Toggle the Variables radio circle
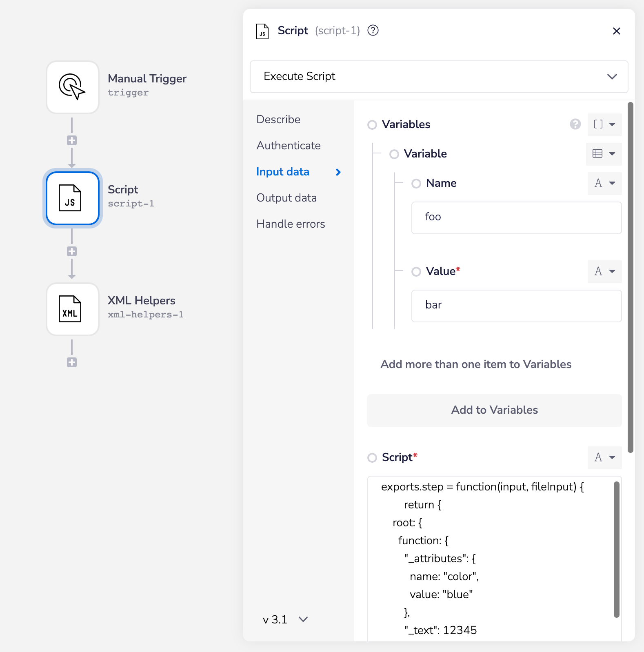 [x=372, y=125]
